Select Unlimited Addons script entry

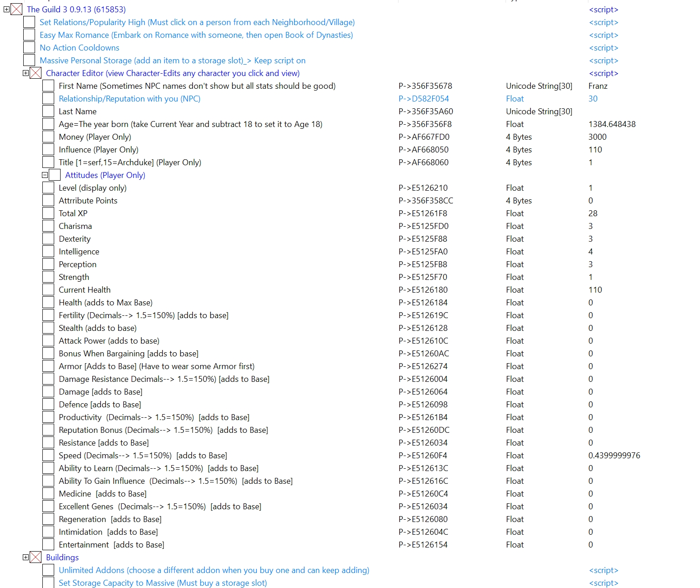click(214, 570)
